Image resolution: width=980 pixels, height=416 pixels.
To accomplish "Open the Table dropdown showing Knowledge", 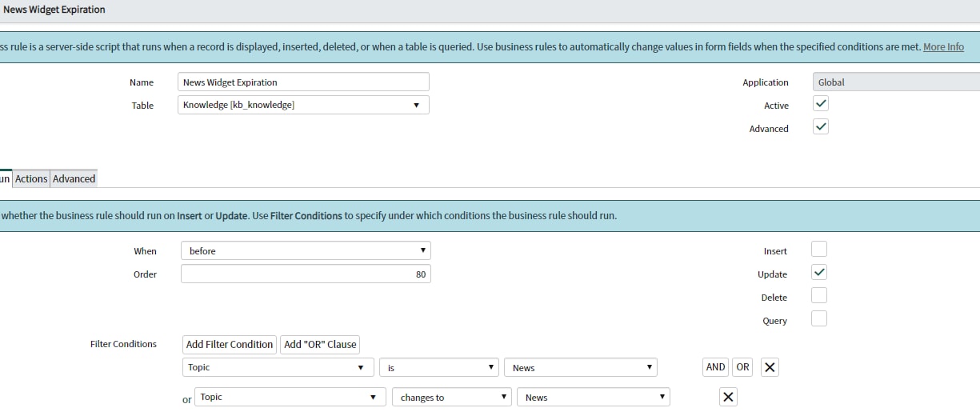I will (303, 105).
